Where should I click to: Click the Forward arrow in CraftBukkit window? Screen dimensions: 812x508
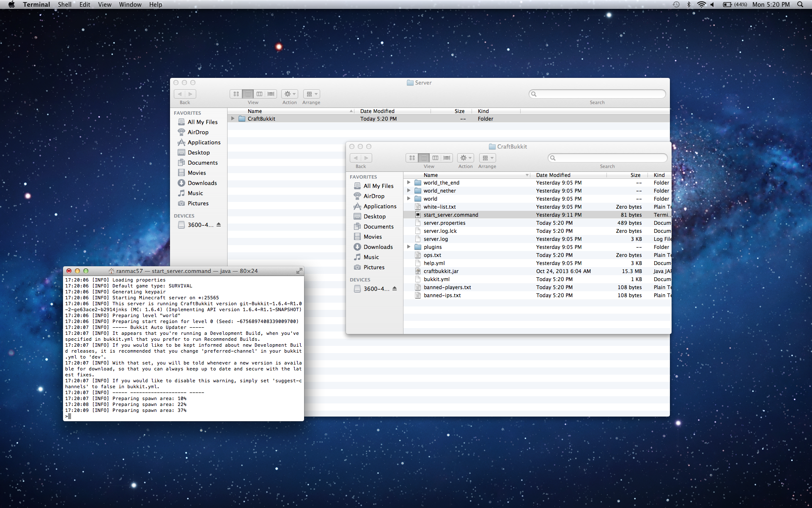click(x=367, y=158)
